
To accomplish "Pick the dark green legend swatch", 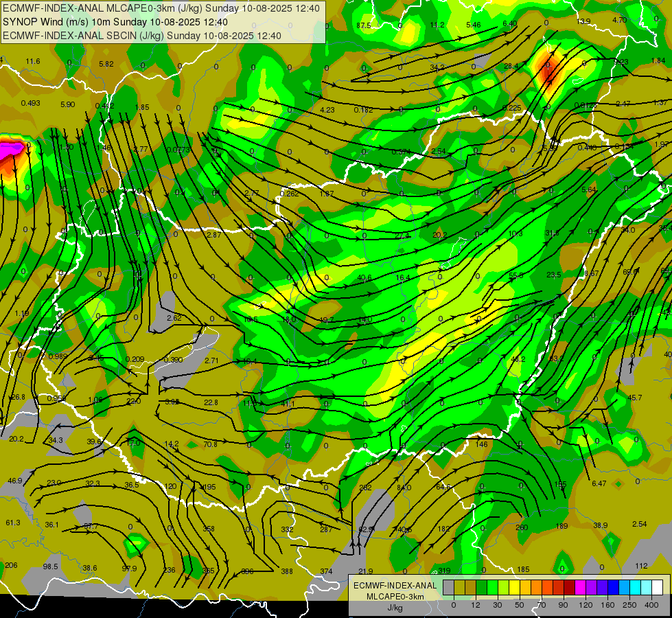I will coord(482,587).
